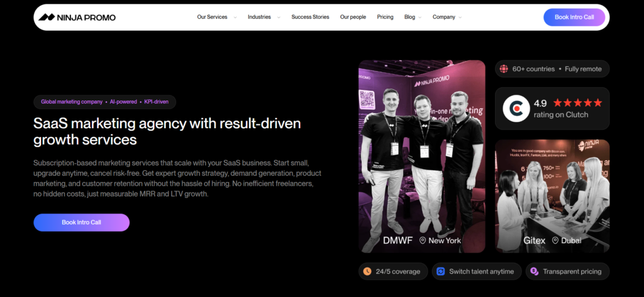Open the Blog menu
The width and height of the screenshot is (644, 297).
[x=409, y=17]
